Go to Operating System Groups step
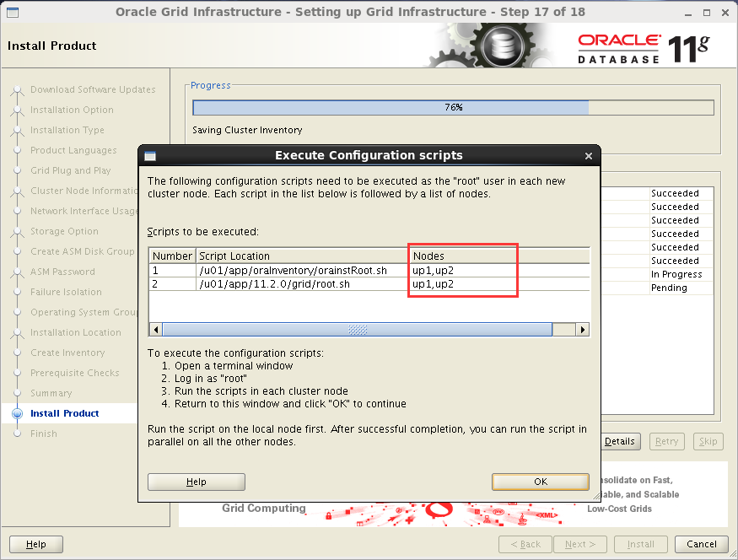 coord(83,312)
